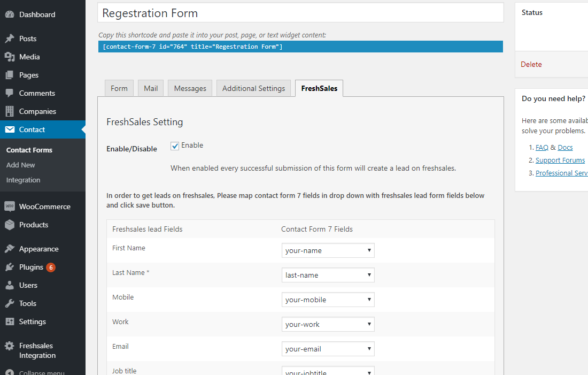Click the Freshsales Integration gear icon
This screenshot has width=588, height=375.
pyautogui.click(x=10, y=346)
